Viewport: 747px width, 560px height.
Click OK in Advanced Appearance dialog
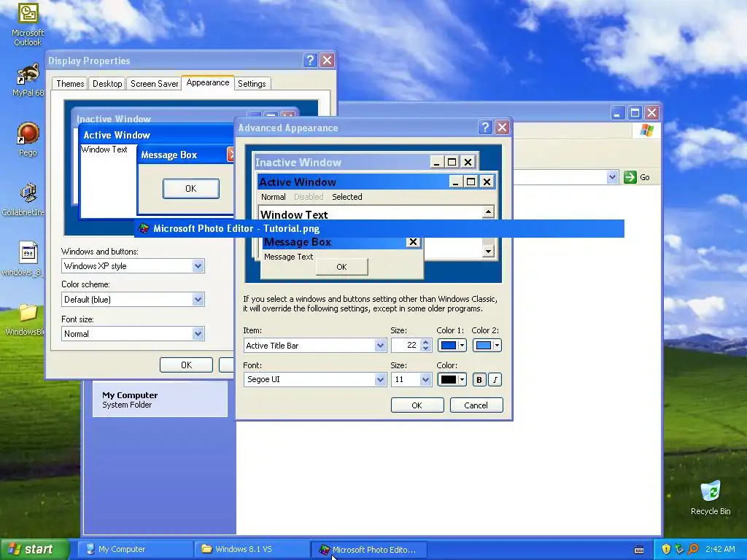coord(417,405)
